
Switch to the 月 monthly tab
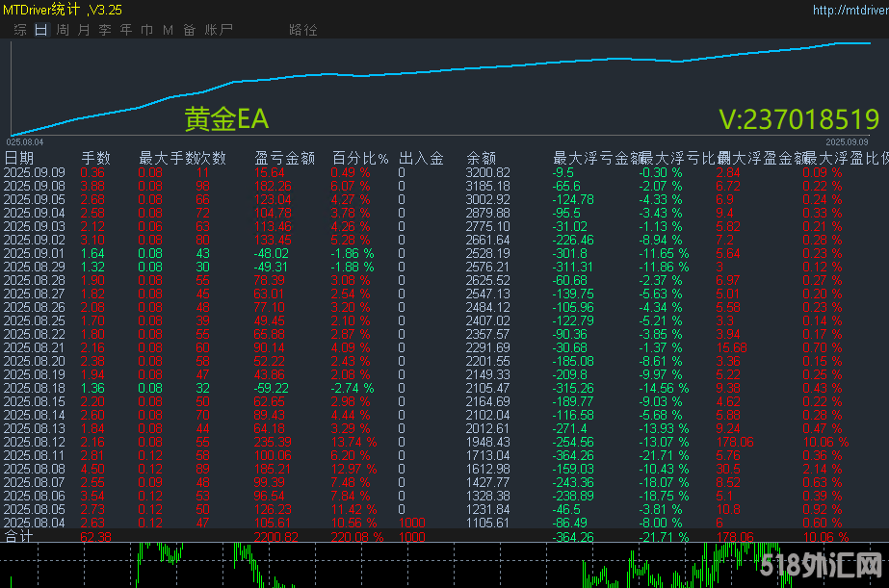84,30
